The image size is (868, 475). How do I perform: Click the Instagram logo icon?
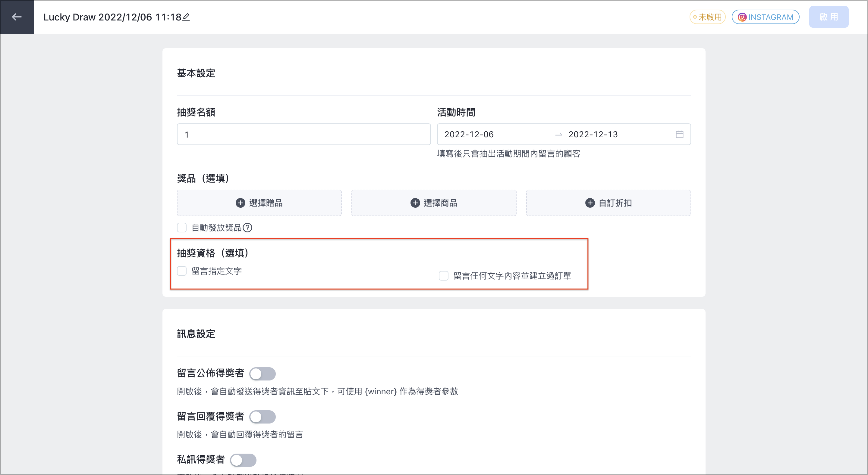pos(742,17)
